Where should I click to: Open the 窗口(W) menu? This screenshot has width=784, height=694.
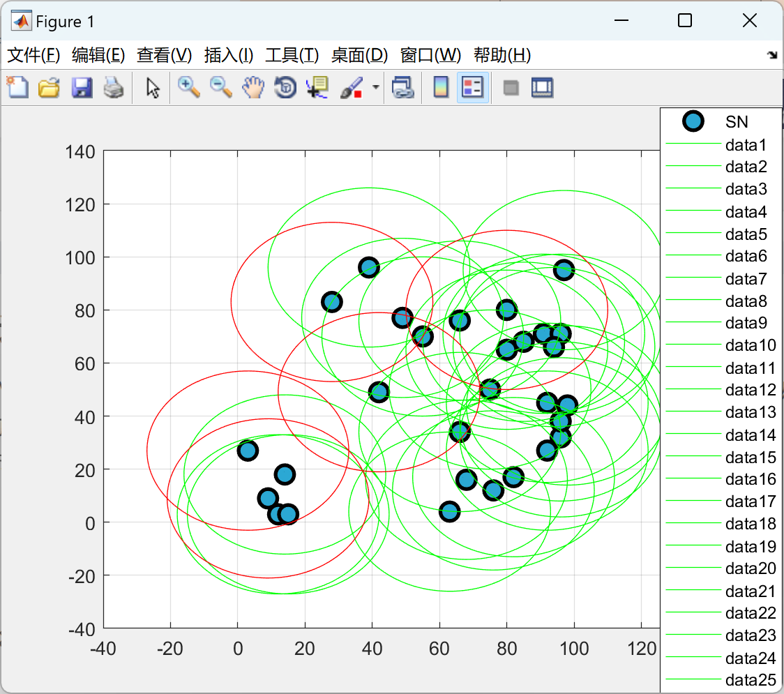(x=430, y=55)
